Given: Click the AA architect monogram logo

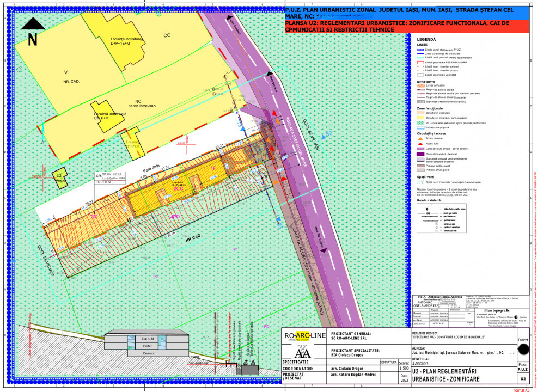Looking at the screenshot, I should tap(303, 351).
